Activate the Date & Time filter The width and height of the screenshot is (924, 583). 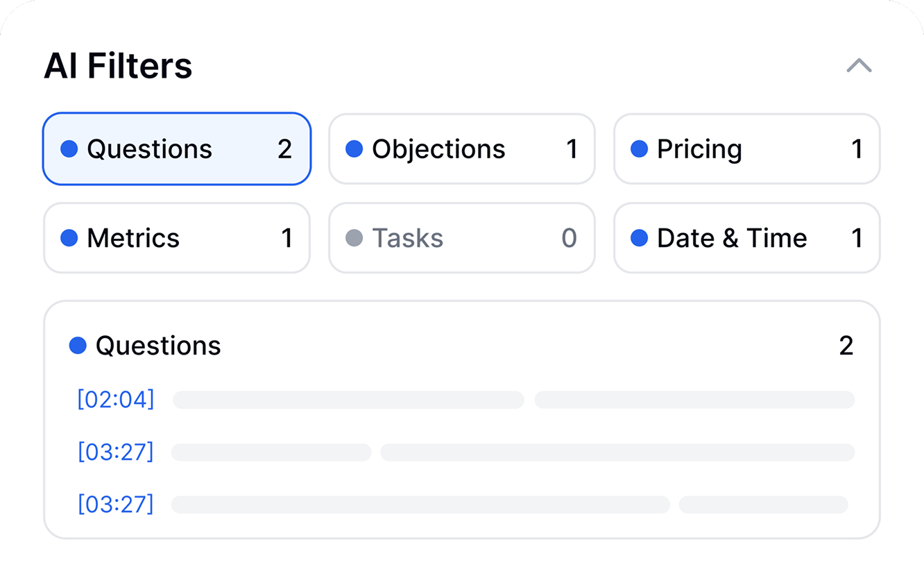click(746, 238)
